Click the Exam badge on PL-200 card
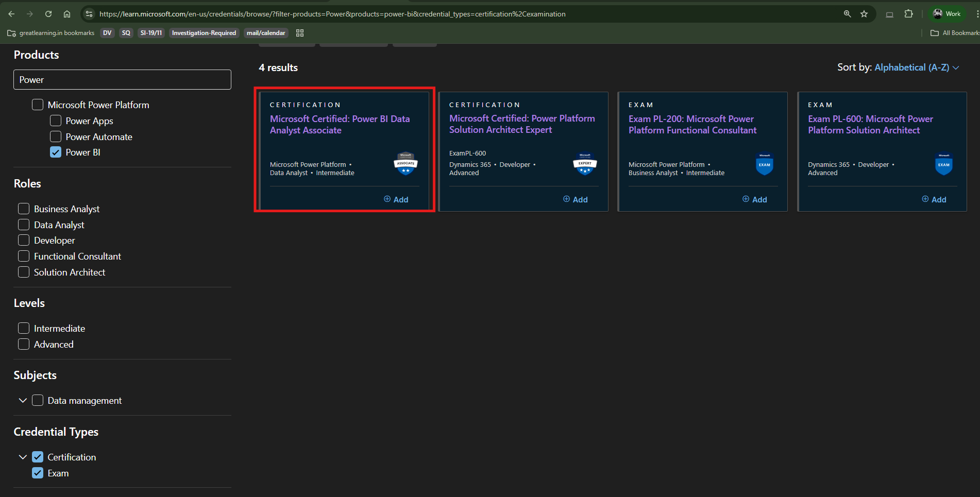This screenshot has height=497, width=980. pyautogui.click(x=765, y=164)
